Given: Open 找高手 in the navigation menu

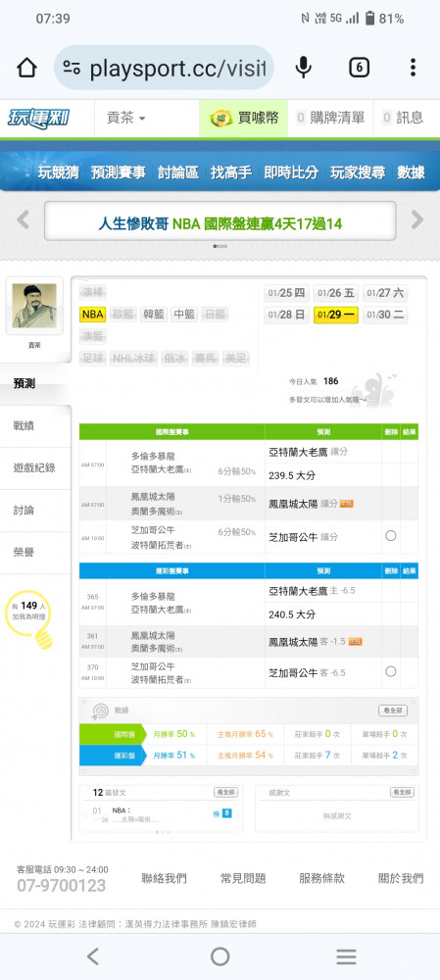Looking at the screenshot, I should 231,171.
